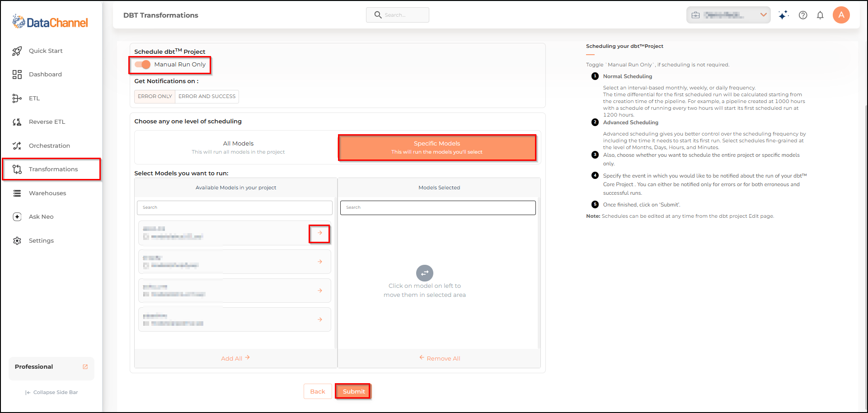The height and width of the screenshot is (413, 868).
Task: Click the Ask Neo sparkle icon
Action: click(17, 217)
